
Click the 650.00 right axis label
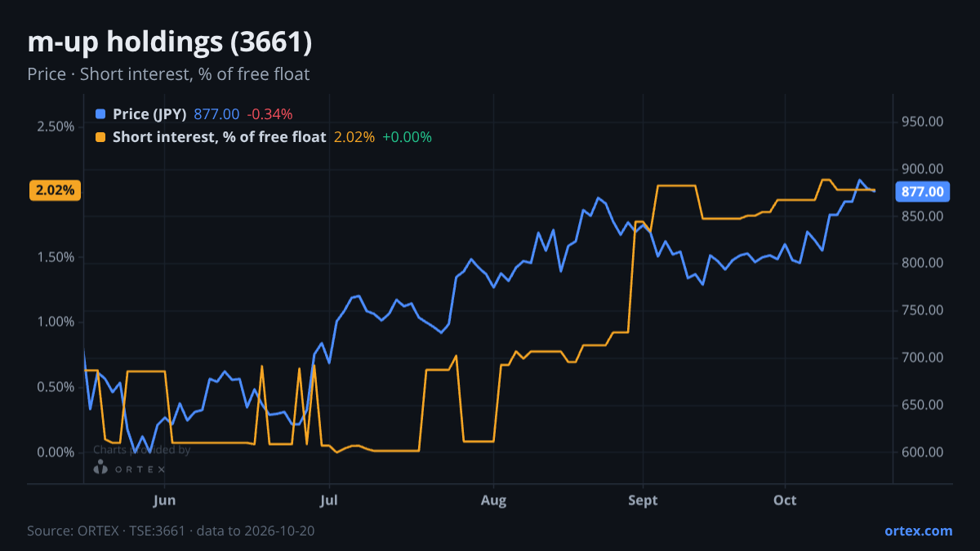coord(923,405)
